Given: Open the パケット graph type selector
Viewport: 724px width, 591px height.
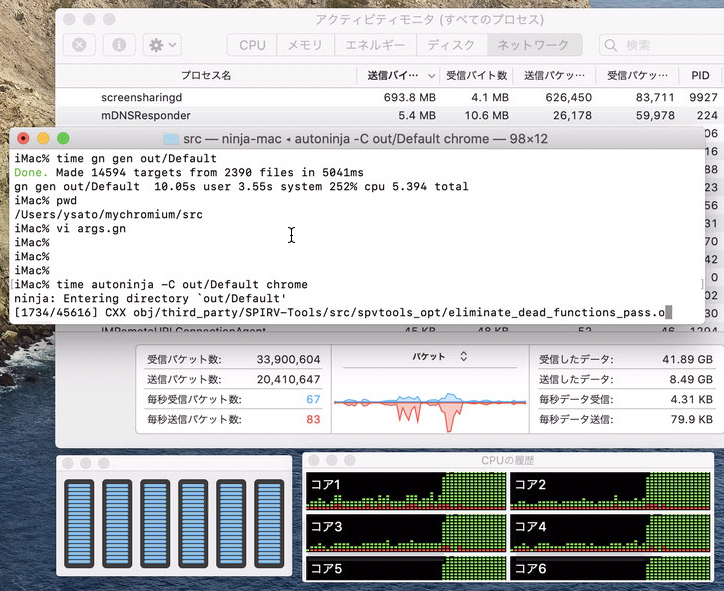Looking at the screenshot, I should tap(441, 356).
